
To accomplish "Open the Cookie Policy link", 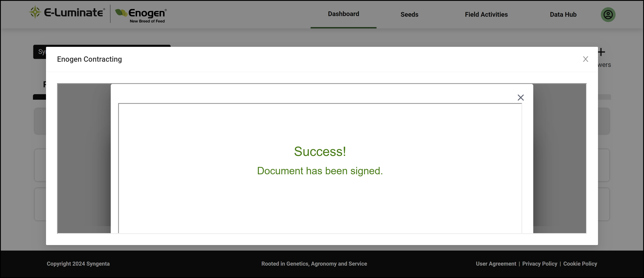I will 580,264.
